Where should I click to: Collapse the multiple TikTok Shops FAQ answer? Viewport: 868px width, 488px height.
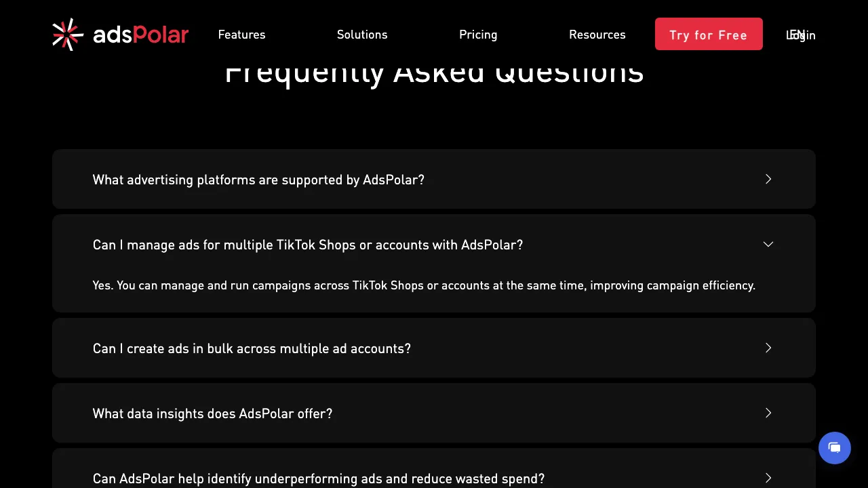tap(308, 245)
